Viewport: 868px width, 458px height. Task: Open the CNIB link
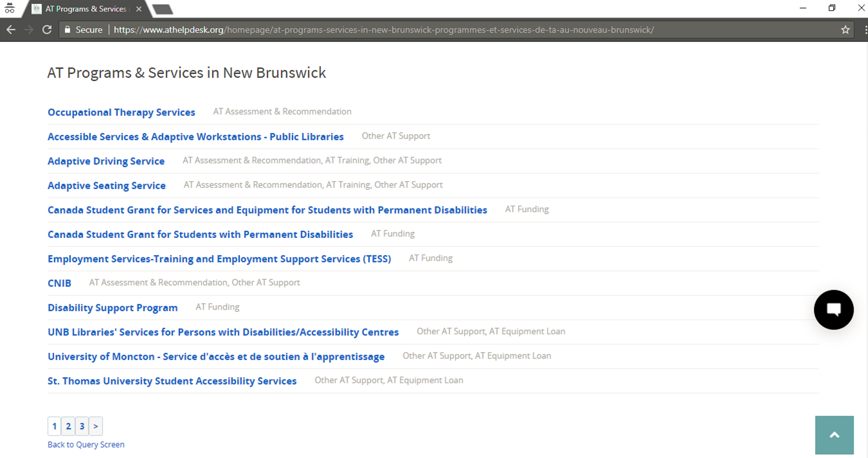(59, 283)
